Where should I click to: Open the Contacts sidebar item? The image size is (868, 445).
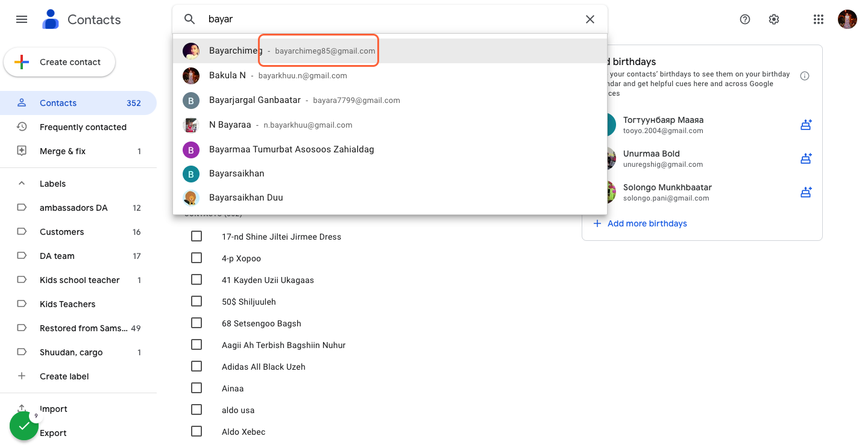tap(78, 103)
